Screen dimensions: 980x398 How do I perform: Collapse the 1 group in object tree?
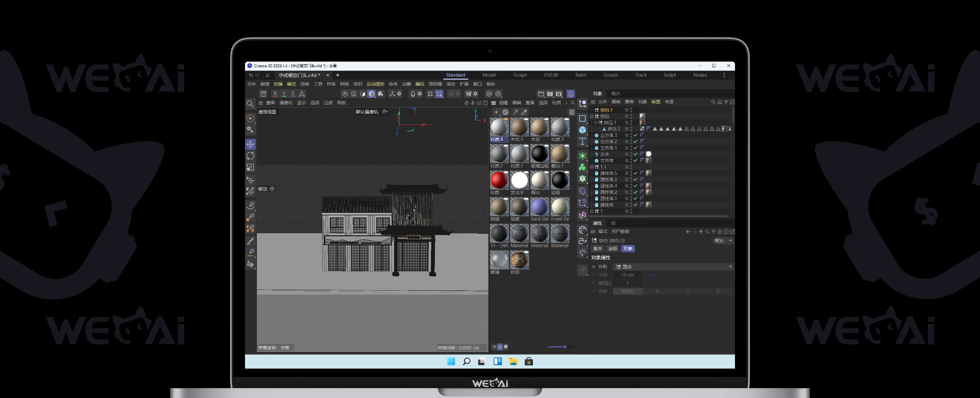pyautogui.click(x=592, y=211)
